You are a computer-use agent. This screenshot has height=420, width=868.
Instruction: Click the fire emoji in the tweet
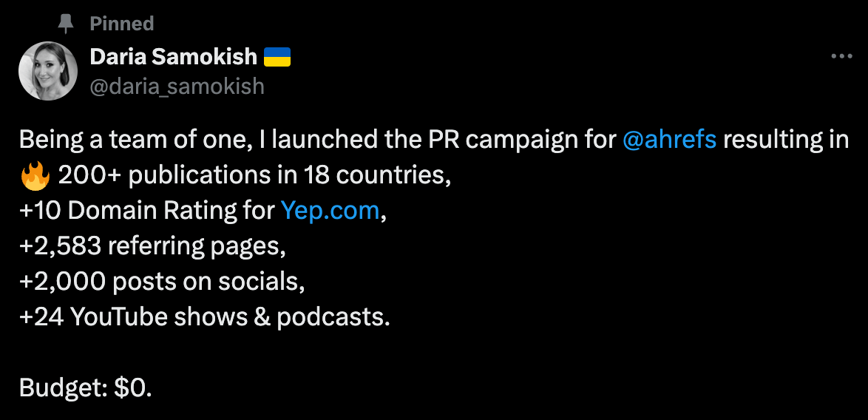(x=35, y=176)
